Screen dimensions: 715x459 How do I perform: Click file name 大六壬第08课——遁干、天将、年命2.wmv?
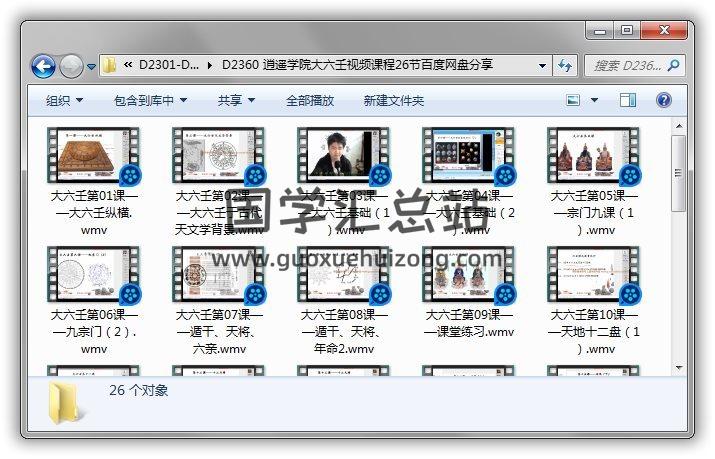pyautogui.click(x=344, y=332)
